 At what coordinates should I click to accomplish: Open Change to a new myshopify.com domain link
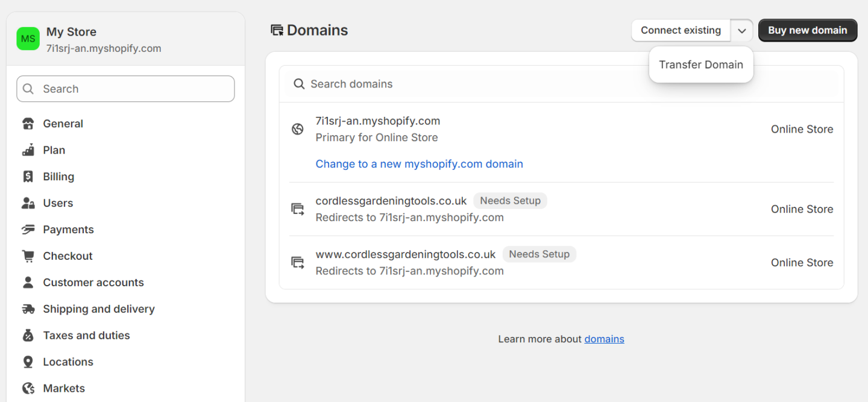tap(419, 163)
